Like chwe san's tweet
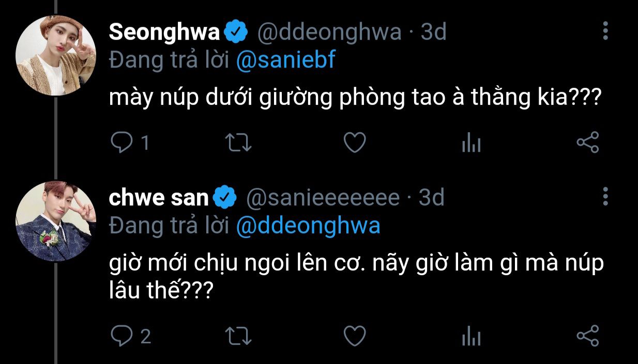638x364 pixels. click(355, 337)
